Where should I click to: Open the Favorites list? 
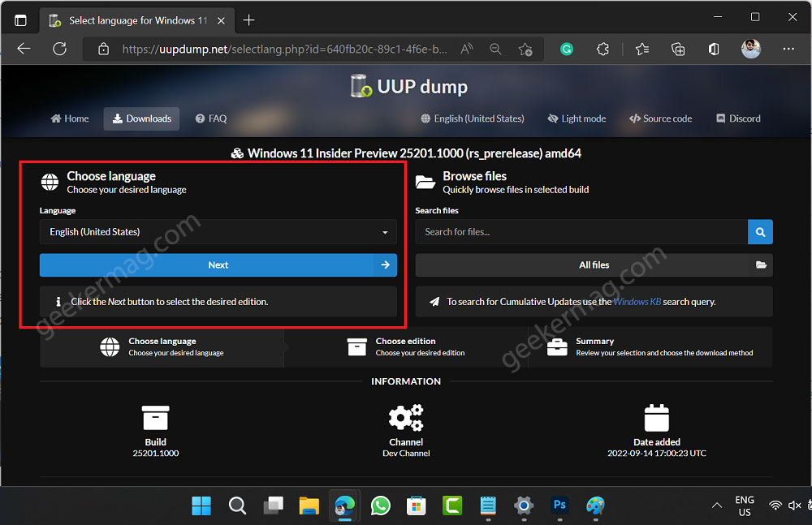642,49
